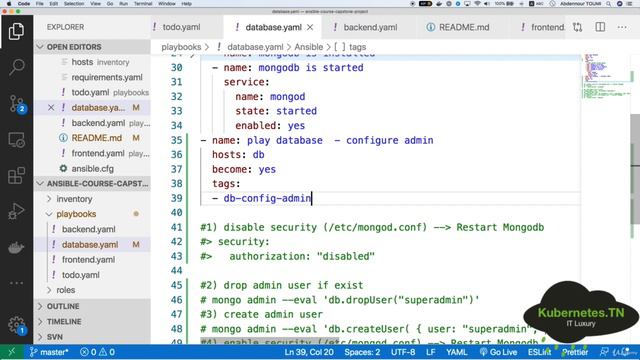The width and height of the screenshot is (640, 360).
Task: Open errors and warnings problems panel
Action: click(x=97, y=352)
